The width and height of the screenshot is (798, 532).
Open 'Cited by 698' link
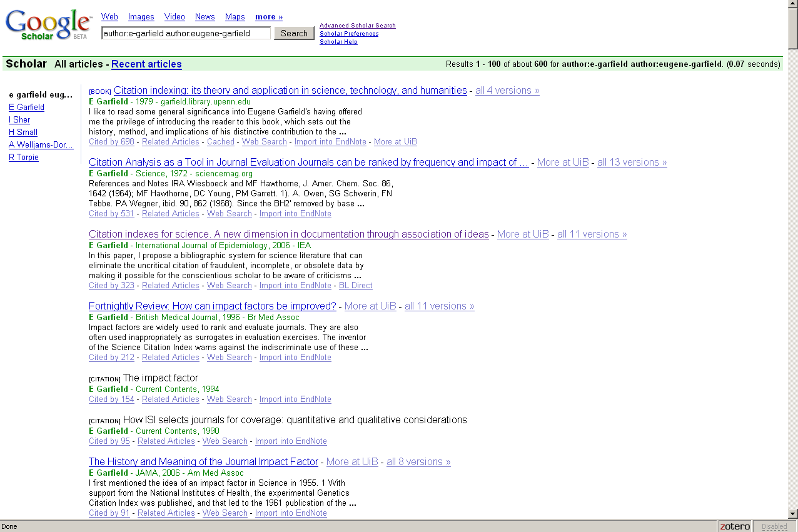pos(111,142)
